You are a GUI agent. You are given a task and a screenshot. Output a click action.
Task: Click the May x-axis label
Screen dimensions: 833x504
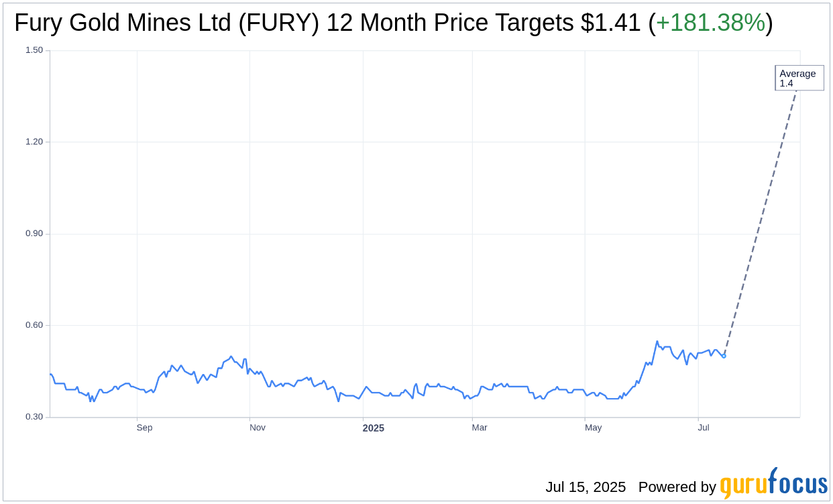click(594, 428)
